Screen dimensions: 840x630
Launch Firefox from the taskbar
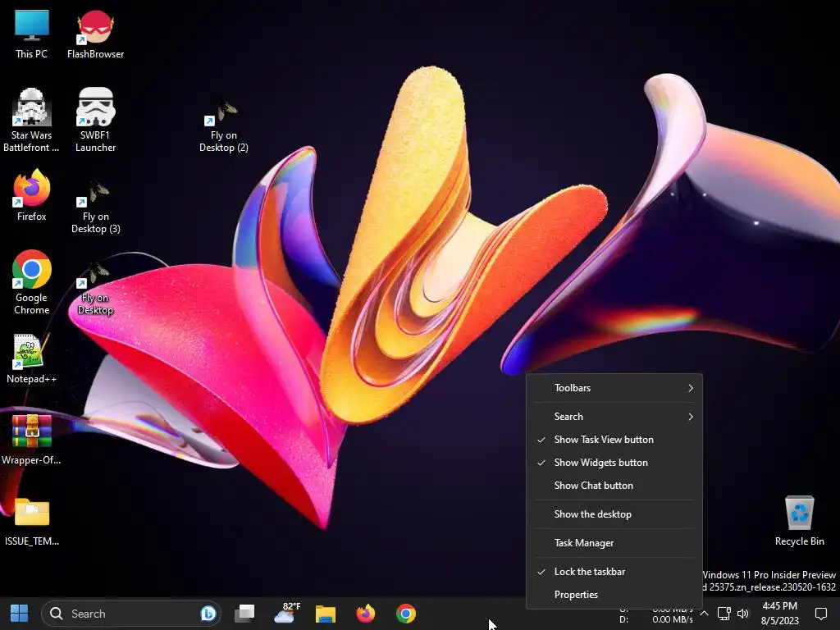(366, 614)
